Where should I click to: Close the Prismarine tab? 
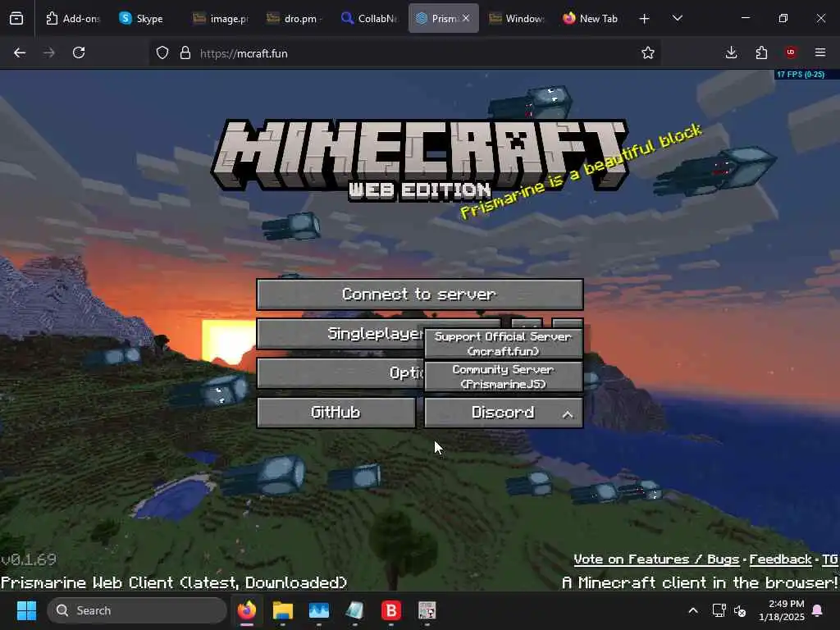(x=466, y=18)
